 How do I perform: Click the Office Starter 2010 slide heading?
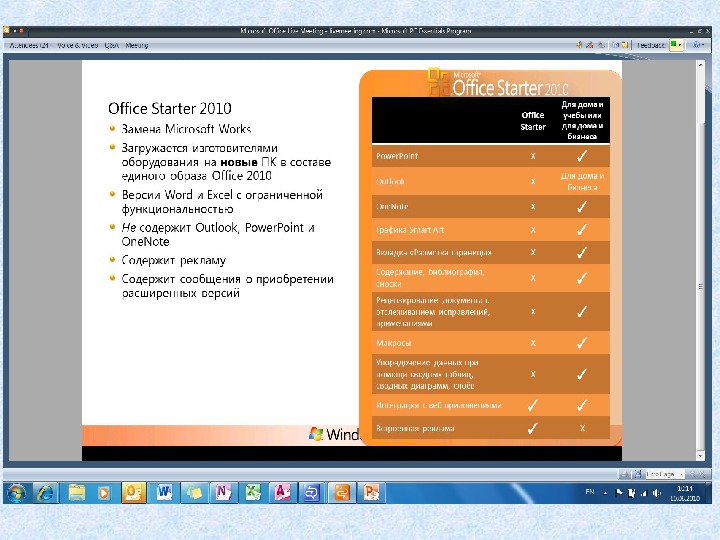coord(169,108)
